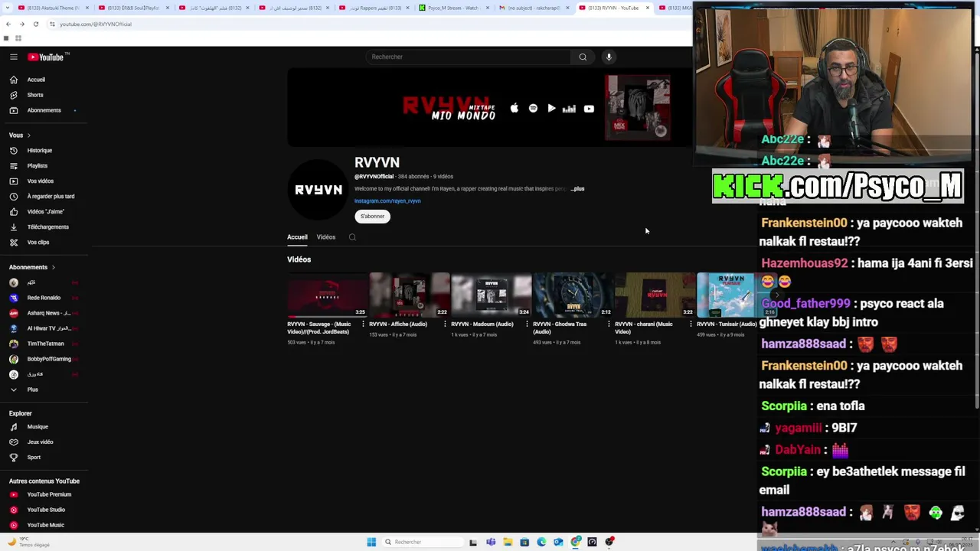Open options menu for Sauvage video
Image resolution: width=980 pixels, height=551 pixels.
[363, 324]
